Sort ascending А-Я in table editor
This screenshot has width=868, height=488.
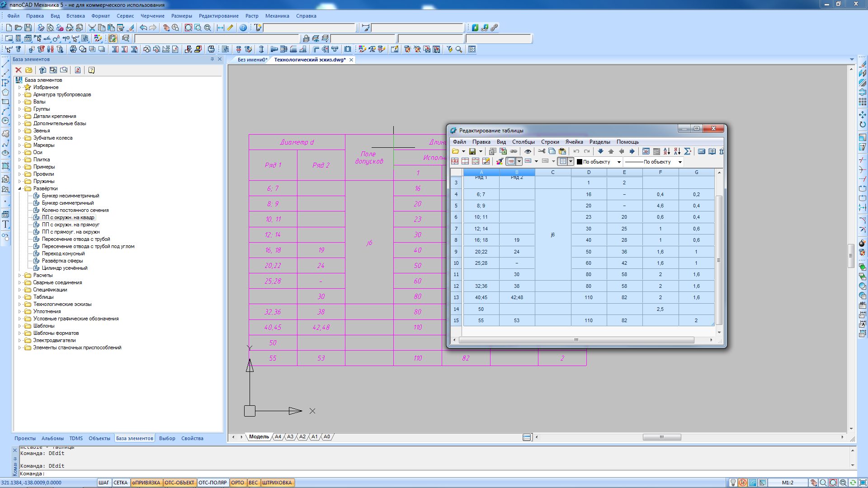[x=667, y=151]
